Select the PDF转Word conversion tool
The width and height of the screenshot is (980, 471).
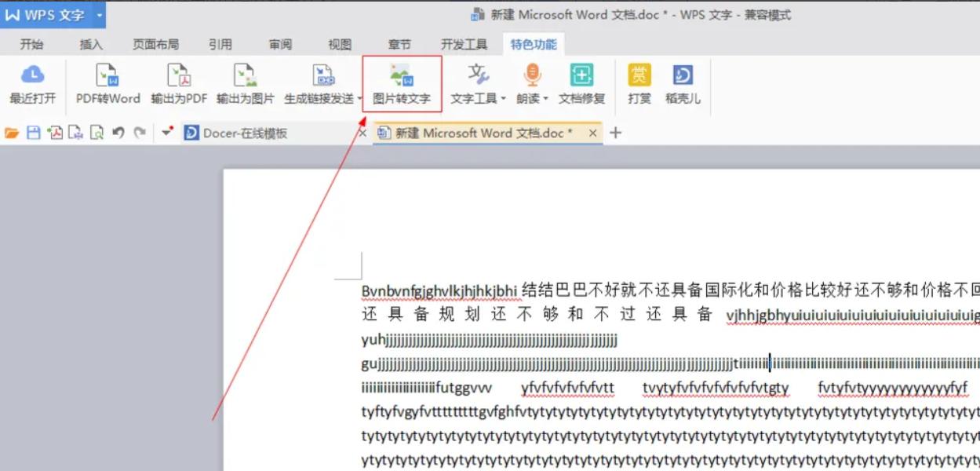coord(106,82)
